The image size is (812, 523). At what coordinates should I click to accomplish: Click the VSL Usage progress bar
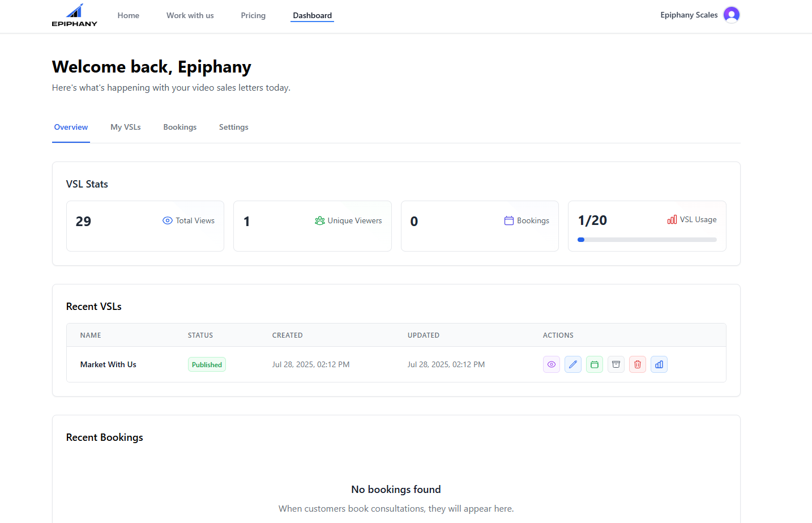click(647, 240)
